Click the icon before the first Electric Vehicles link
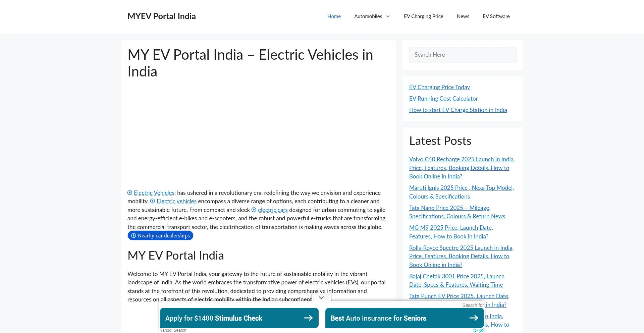This screenshot has width=644, height=333. [x=130, y=192]
